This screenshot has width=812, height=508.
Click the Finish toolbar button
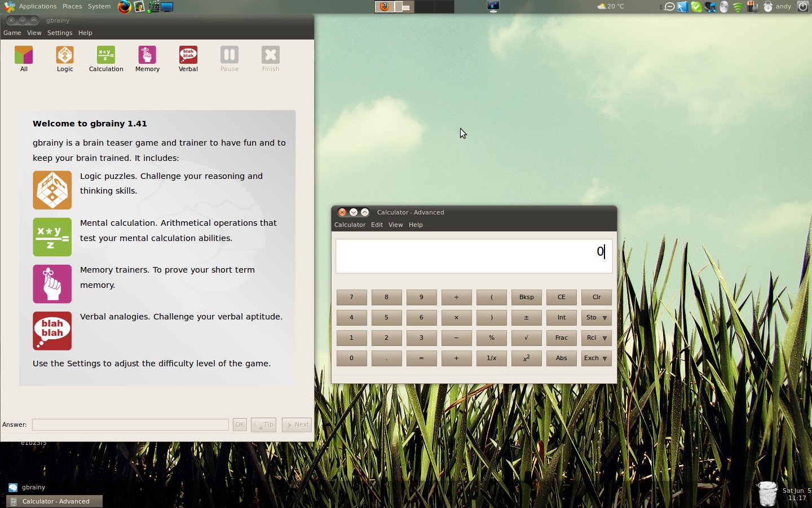(271, 59)
